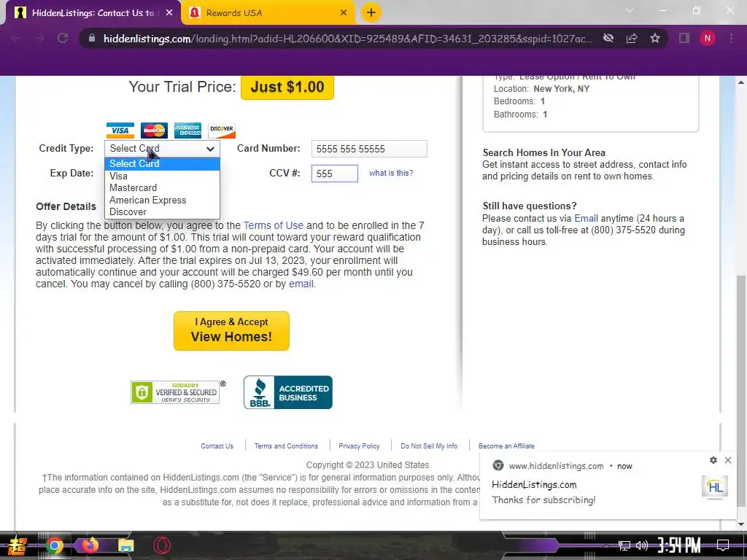Choose American Express in card type list
The height and width of the screenshot is (560, 747).
pos(162,200)
